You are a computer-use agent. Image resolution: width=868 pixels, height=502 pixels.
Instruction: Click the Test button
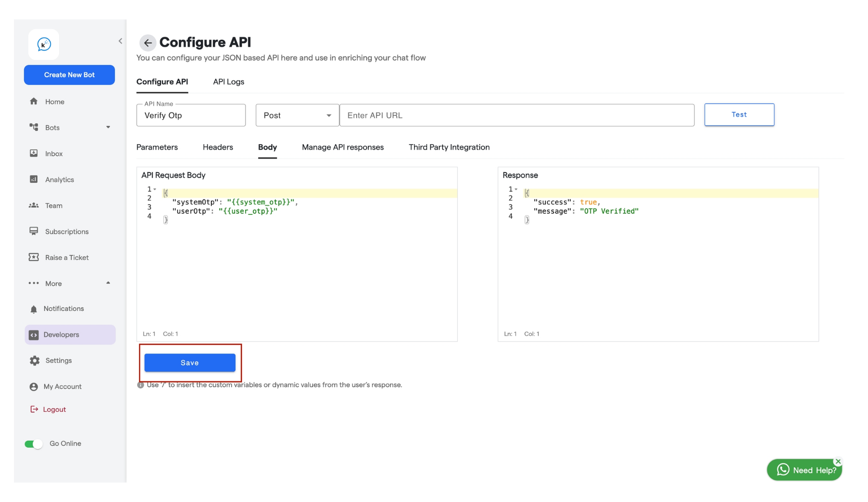click(x=739, y=115)
